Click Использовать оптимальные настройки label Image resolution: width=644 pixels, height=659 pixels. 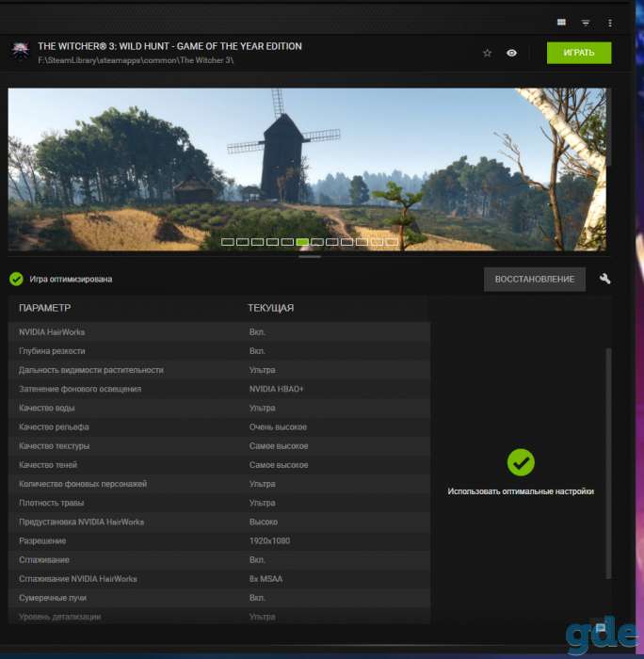tap(521, 491)
